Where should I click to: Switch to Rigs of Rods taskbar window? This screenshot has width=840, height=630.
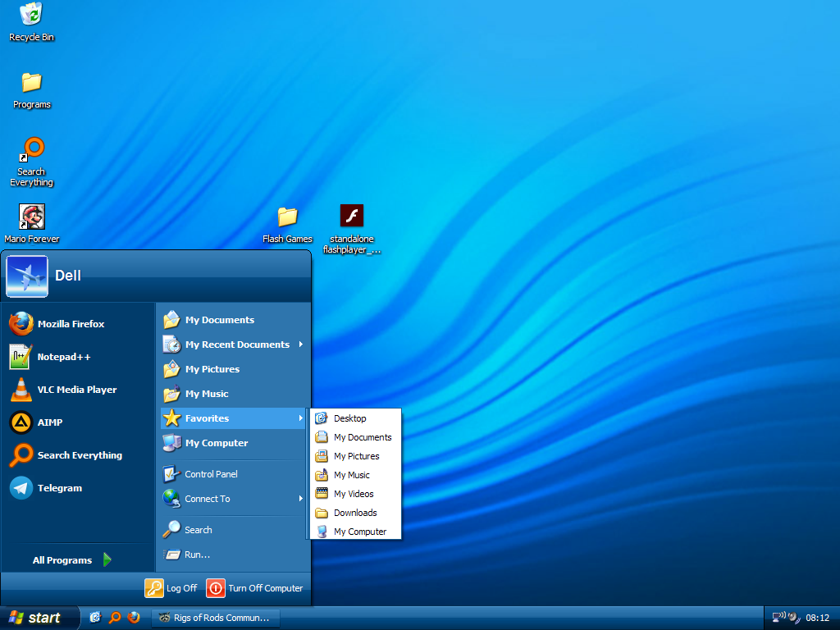pos(215,618)
